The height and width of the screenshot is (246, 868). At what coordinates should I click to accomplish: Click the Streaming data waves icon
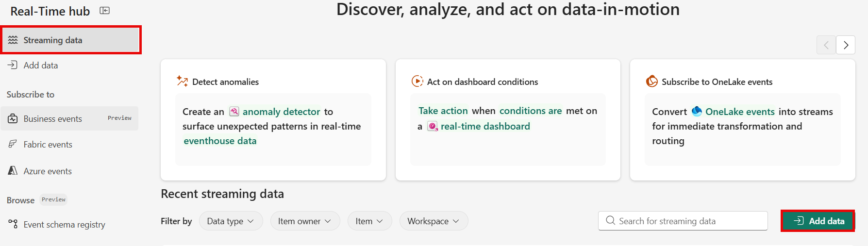13,40
